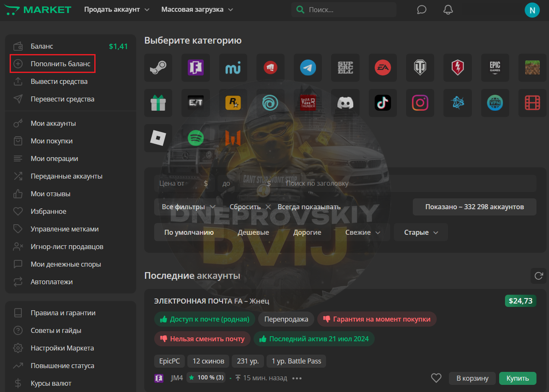
Task: Sort by По умолчанию
Action: pyautogui.click(x=189, y=232)
